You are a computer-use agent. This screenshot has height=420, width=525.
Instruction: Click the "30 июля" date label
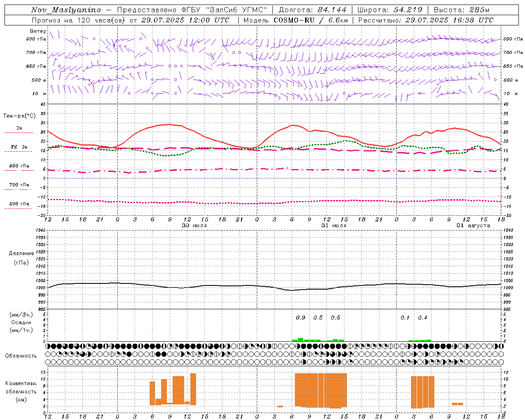(194, 226)
